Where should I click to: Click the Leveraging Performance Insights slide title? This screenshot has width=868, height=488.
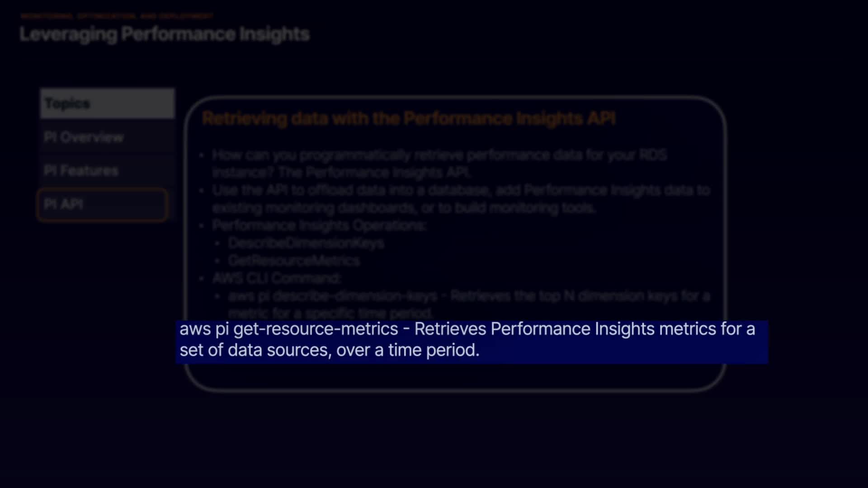pos(165,34)
